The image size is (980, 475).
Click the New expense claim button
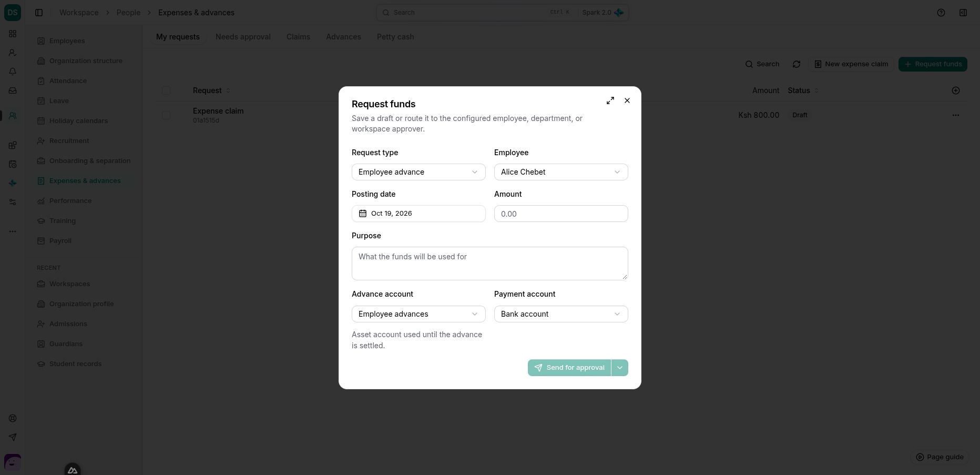coord(851,64)
